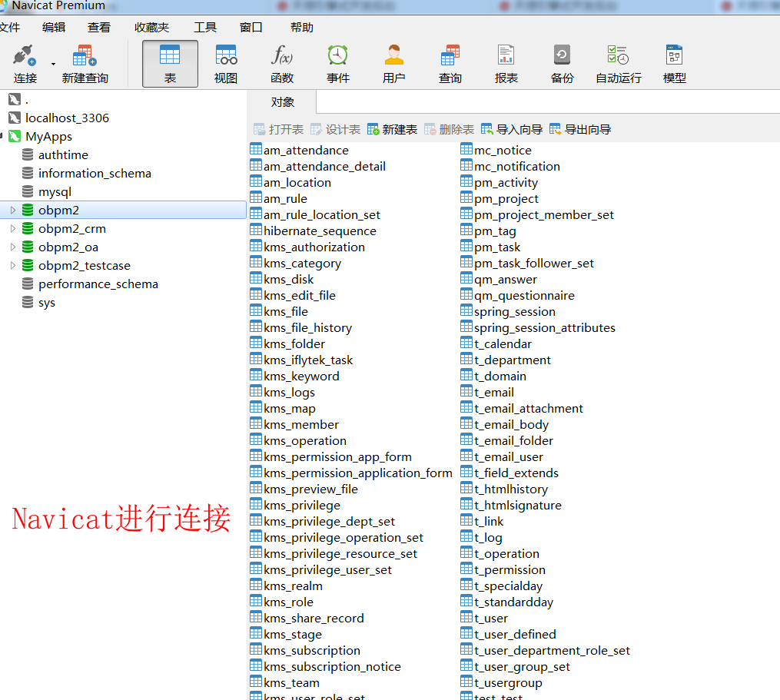The image size is (780, 700).
Task: Select the mysql database
Action: [x=55, y=192]
